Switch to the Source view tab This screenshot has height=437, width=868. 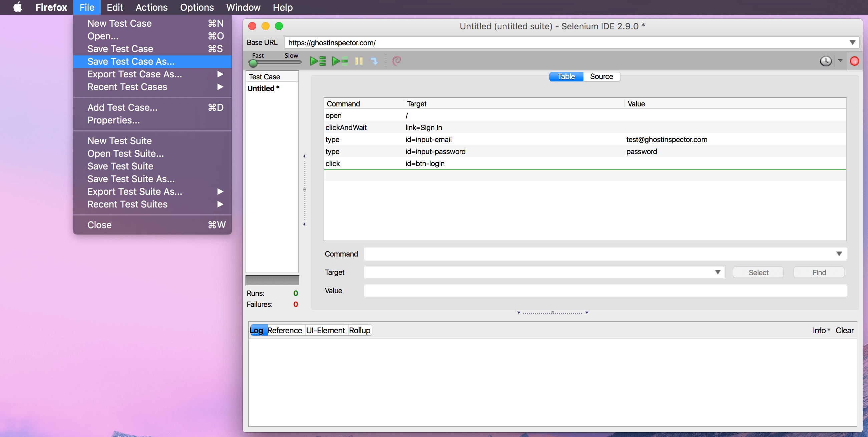coord(601,76)
